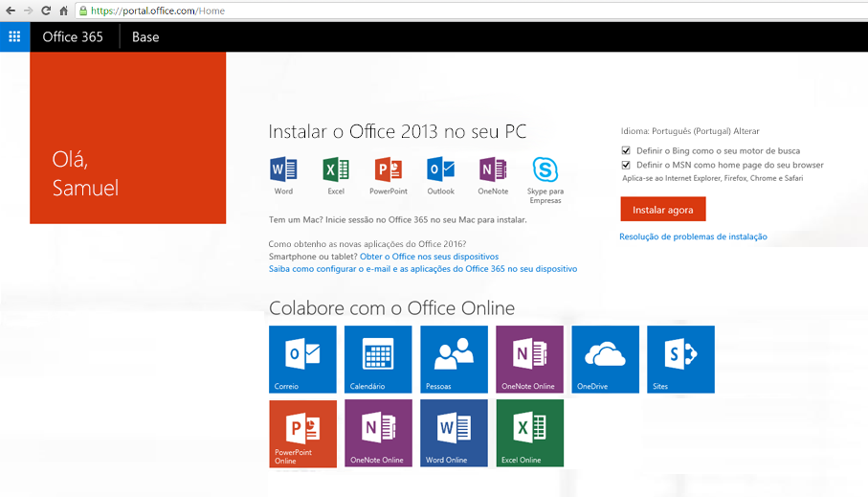Reload the page with the refresh icon
Screen dimensions: 868x497
click(x=46, y=11)
